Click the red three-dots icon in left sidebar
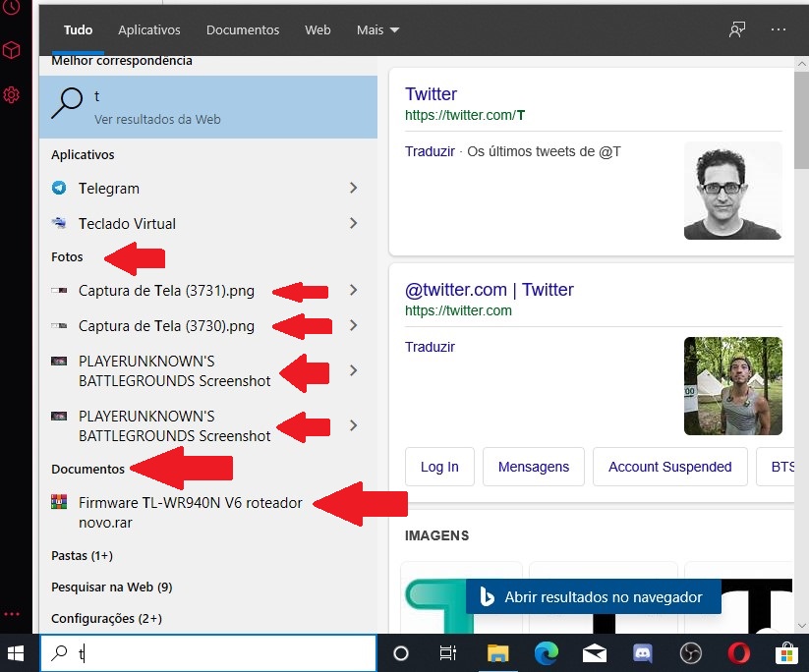Viewport: 809px width, 672px height. 12,614
